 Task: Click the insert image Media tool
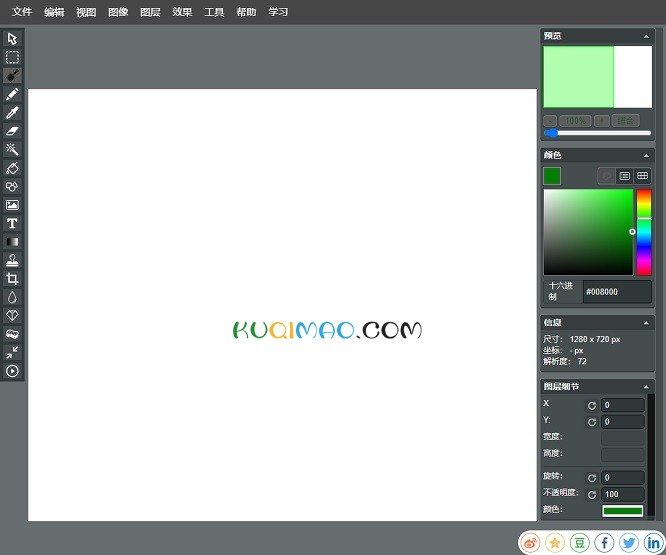click(x=12, y=205)
